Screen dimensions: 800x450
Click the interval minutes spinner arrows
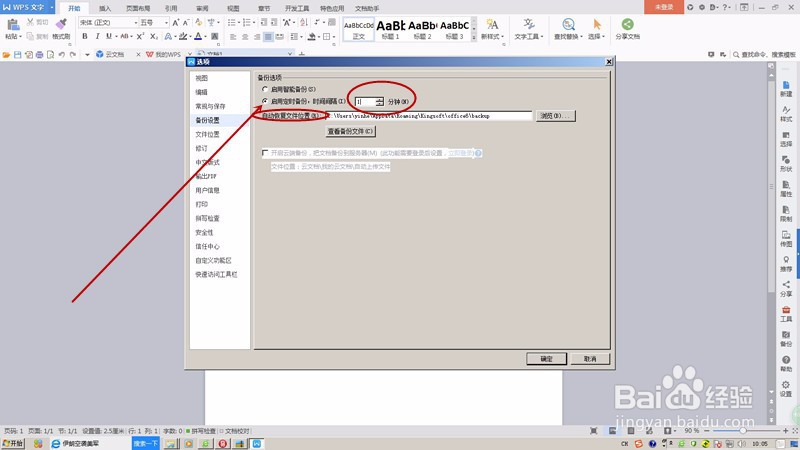pyautogui.click(x=379, y=102)
